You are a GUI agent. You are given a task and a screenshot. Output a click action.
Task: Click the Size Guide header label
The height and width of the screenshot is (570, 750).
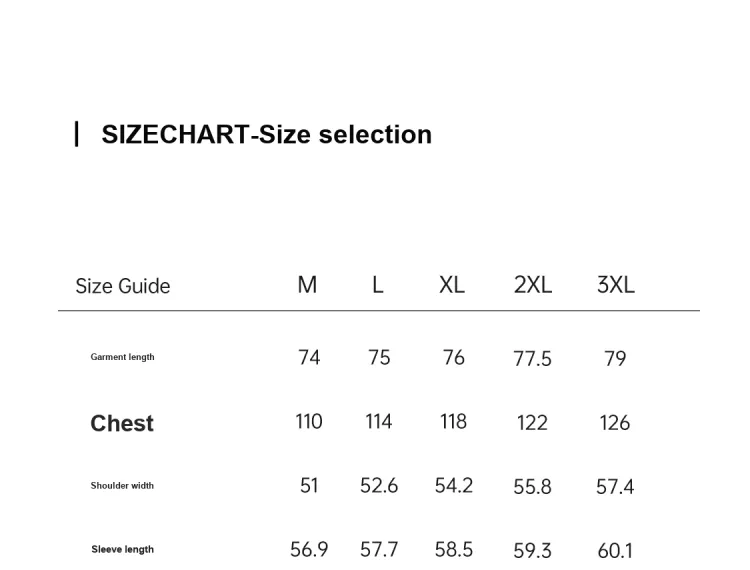click(123, 286)
